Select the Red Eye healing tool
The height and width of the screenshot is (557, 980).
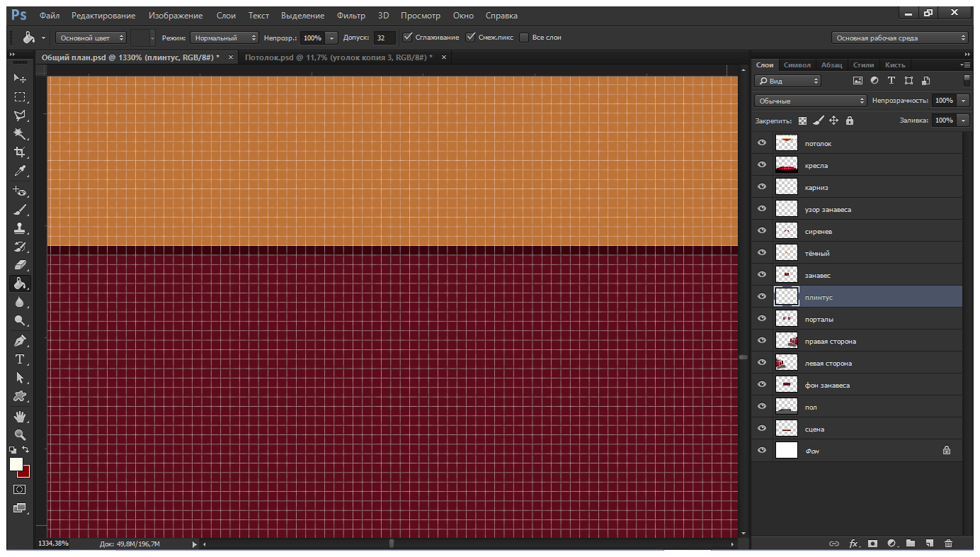(x=20, y=191)
